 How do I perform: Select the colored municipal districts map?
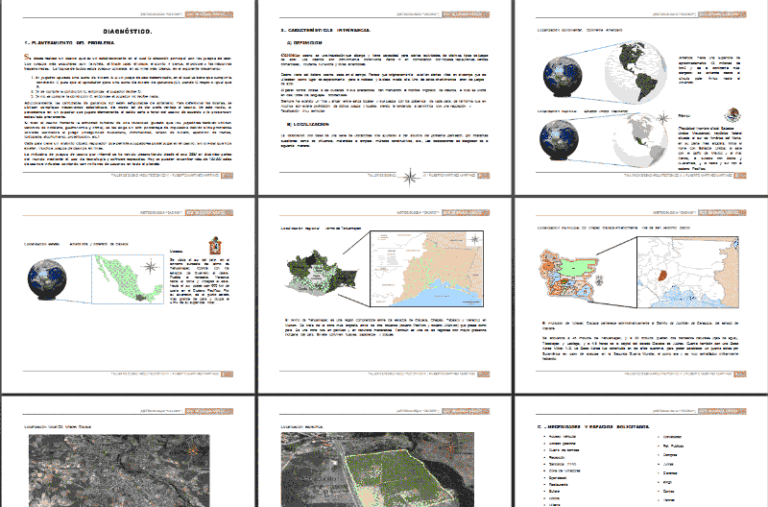(569, 274)
